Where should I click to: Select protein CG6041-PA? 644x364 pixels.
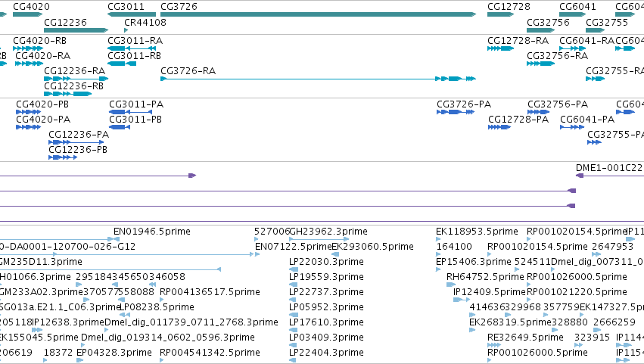tap(572, 127)
